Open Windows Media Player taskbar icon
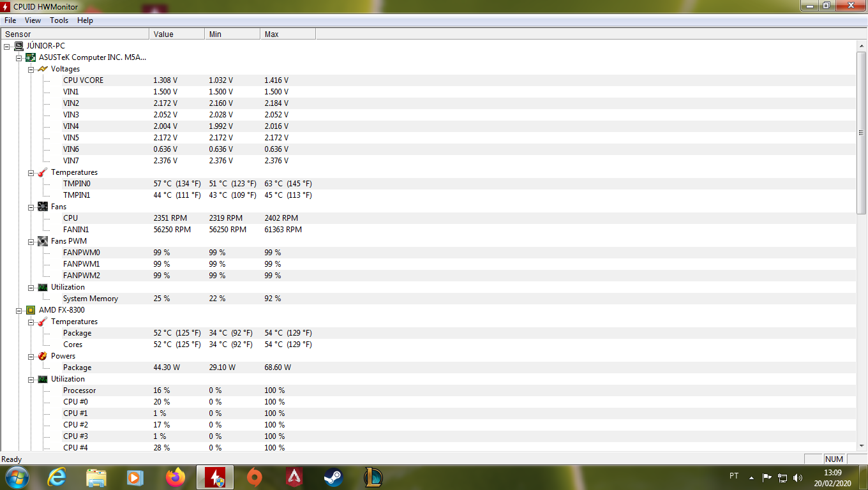 pyautogui.click(x=135, y=477)
